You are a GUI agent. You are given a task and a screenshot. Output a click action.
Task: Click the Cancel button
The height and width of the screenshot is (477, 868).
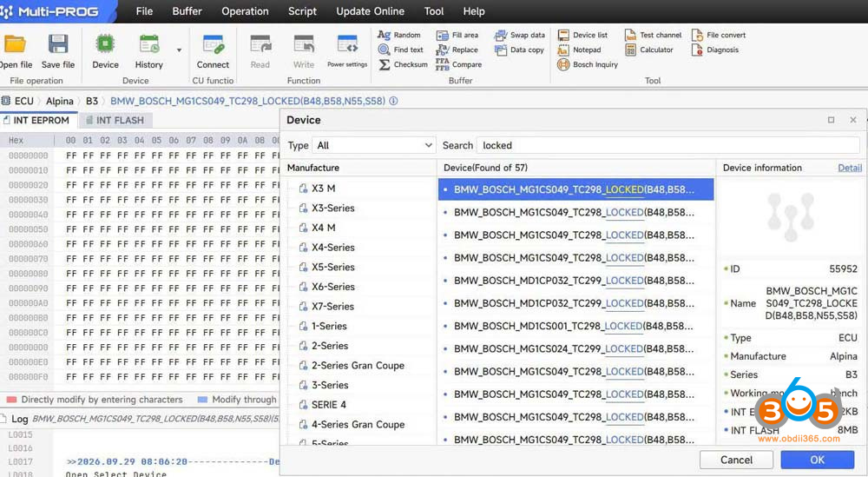coord(736,460)
